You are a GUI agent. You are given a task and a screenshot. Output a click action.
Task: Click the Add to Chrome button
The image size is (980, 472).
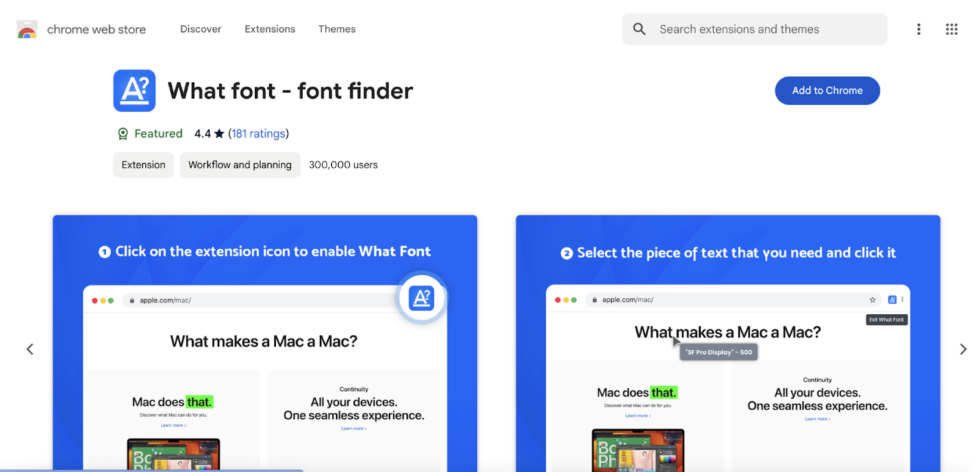(827, 90)
